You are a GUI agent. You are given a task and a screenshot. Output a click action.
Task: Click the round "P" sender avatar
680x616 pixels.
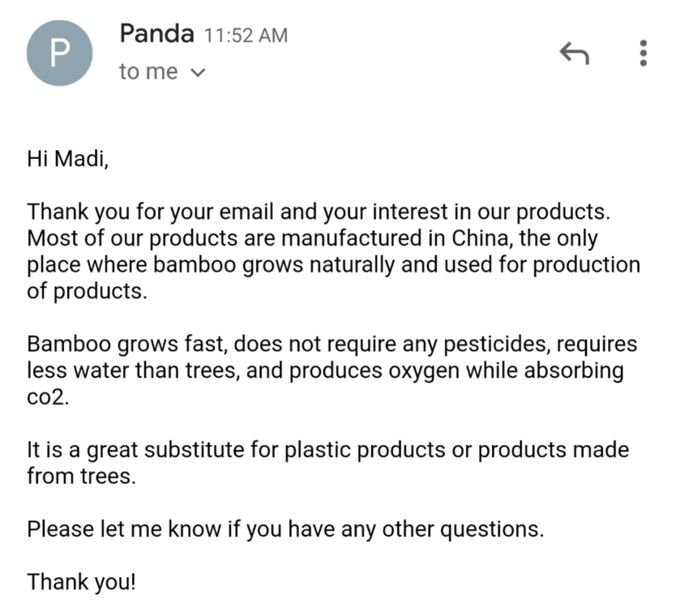point(60,53)
